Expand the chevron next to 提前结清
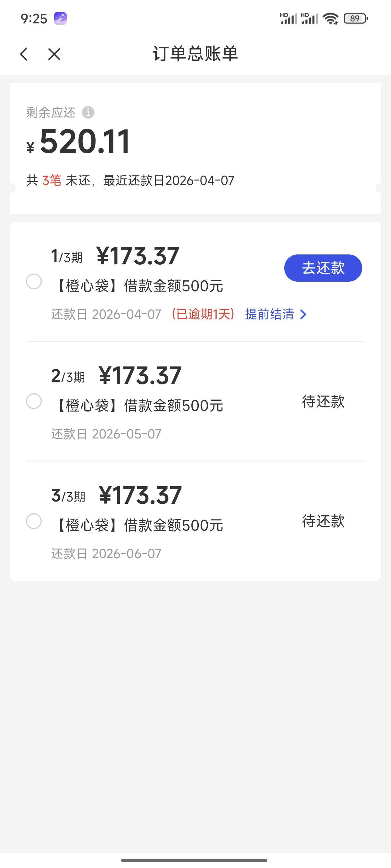This screenshot has height=868, width=391. tap(303, 314)
